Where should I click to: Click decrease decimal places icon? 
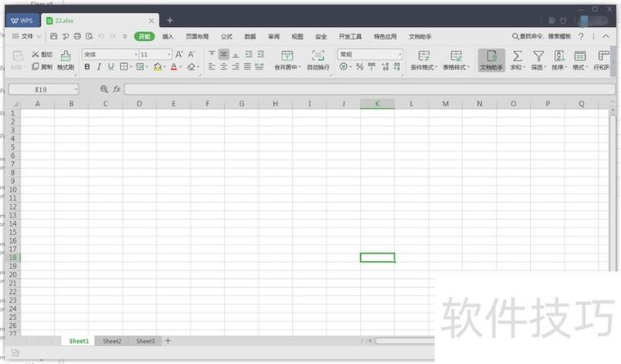tap(398, 66)
